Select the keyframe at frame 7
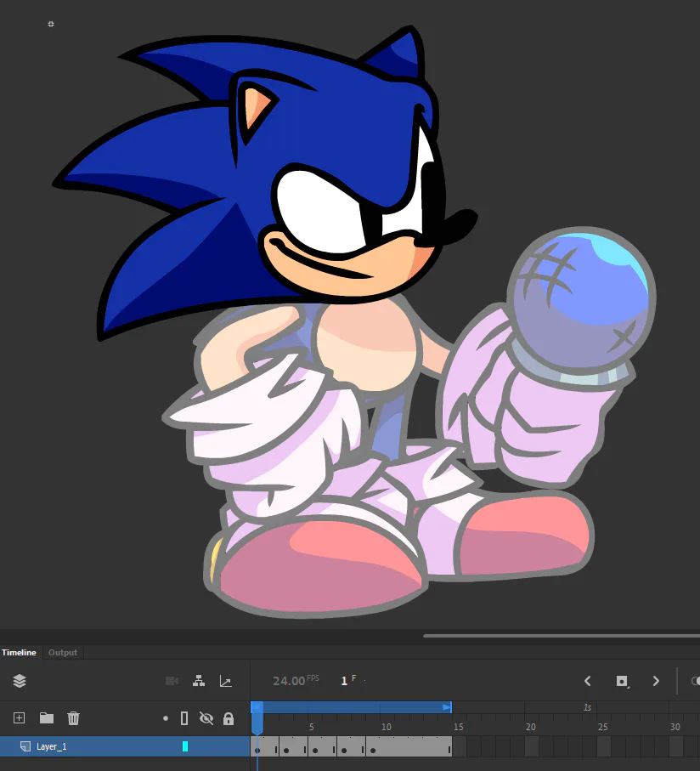The width and height of the screenshot is (700, 771). tap(344, 751)
